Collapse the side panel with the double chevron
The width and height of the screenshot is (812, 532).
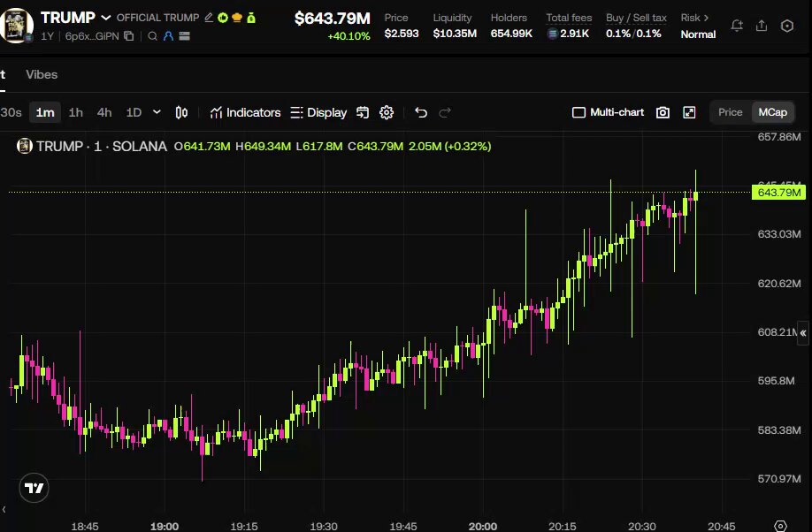click(802, 333)
